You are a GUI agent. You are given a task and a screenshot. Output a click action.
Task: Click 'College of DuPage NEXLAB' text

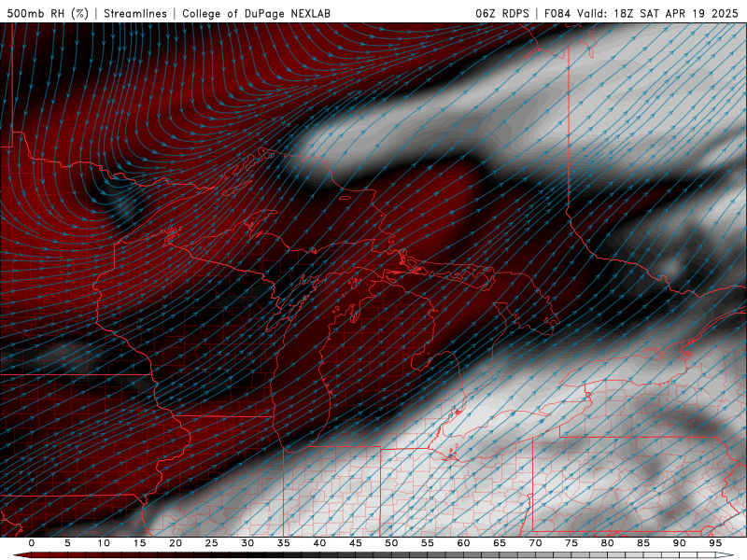(256, 13)
